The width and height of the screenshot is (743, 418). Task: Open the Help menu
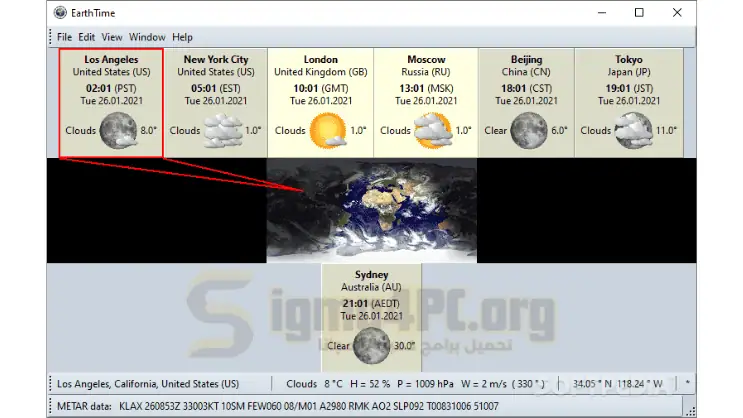(x=182, y=37)
